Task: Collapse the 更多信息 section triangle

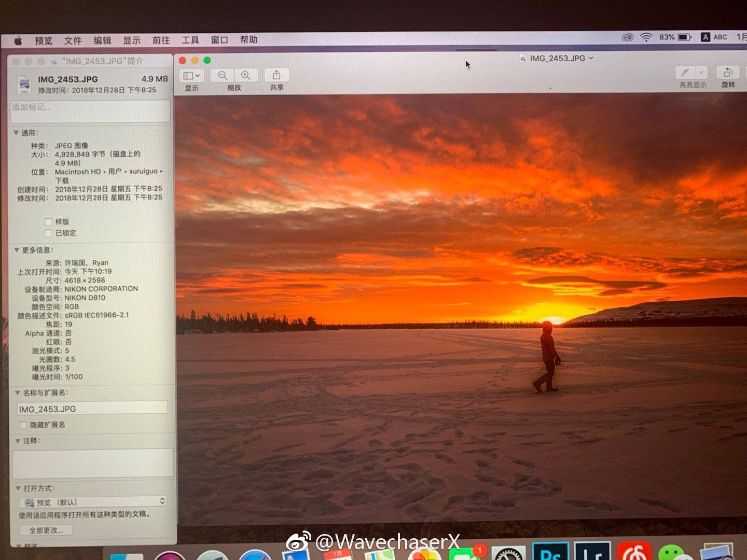Action: tap(17, 250)
